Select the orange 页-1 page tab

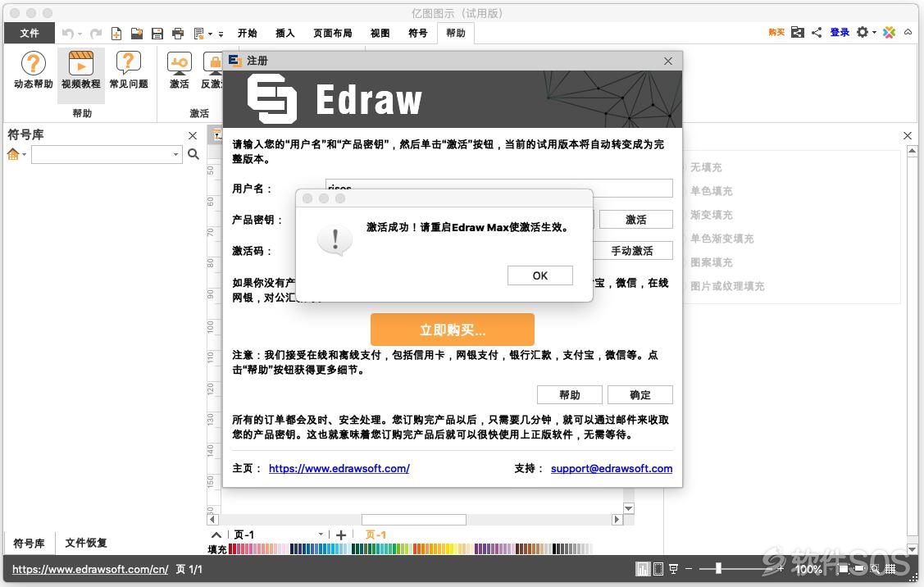(376, 535)
